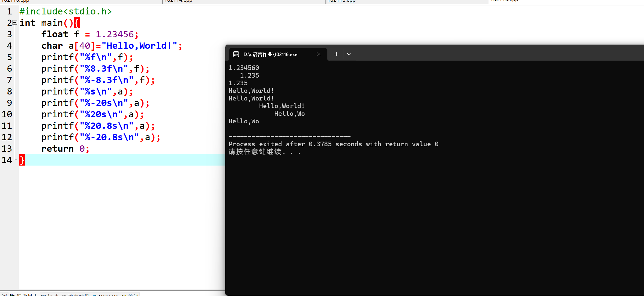Click the Process exited message in terminal

click(333, 144)
